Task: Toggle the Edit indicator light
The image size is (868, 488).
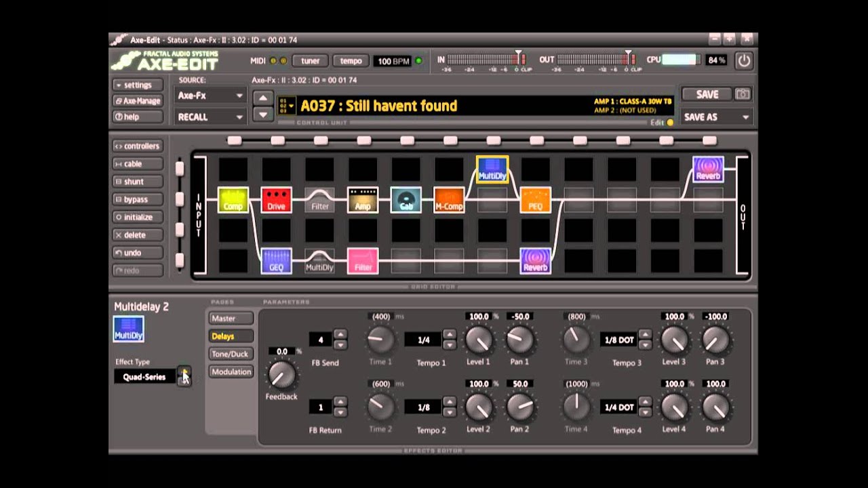Action: pyautogui.click(x=670, y=123)
